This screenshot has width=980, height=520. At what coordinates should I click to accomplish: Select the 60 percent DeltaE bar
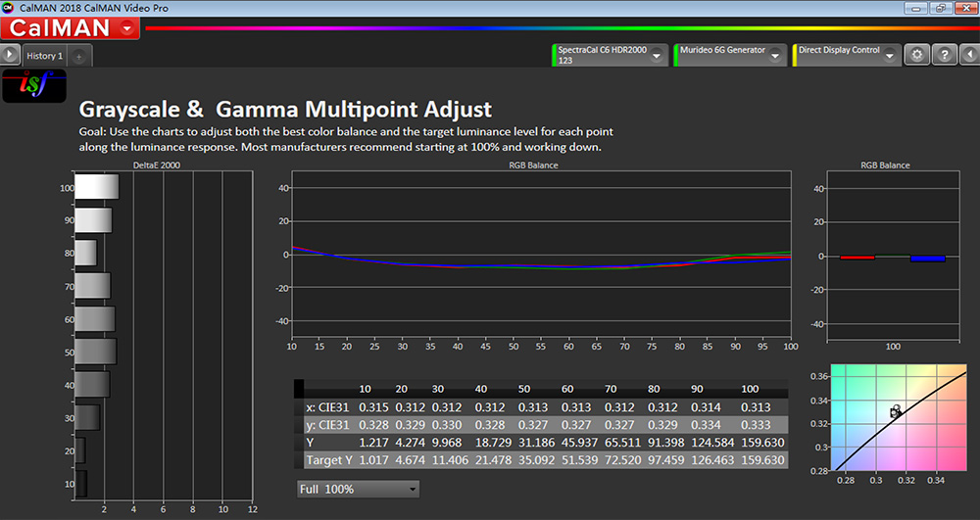(95, 319)
